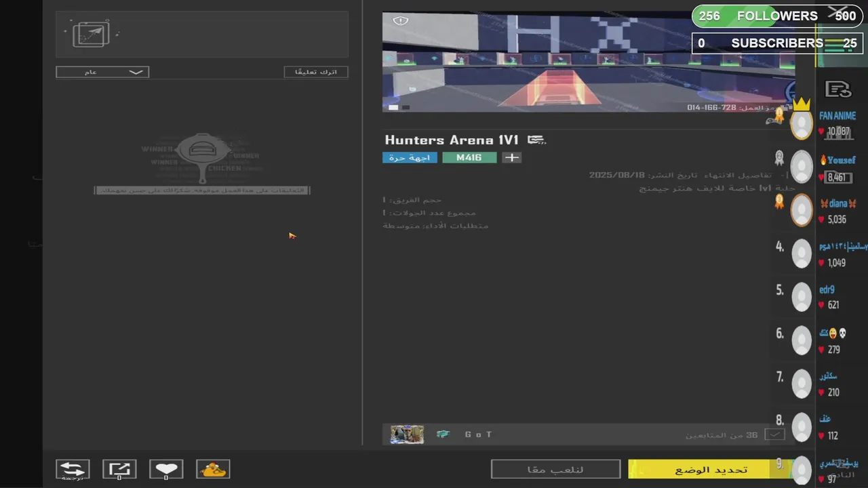
Task: Click the اترك تعليقًا leave-comment button
Action: pos(316,72)
